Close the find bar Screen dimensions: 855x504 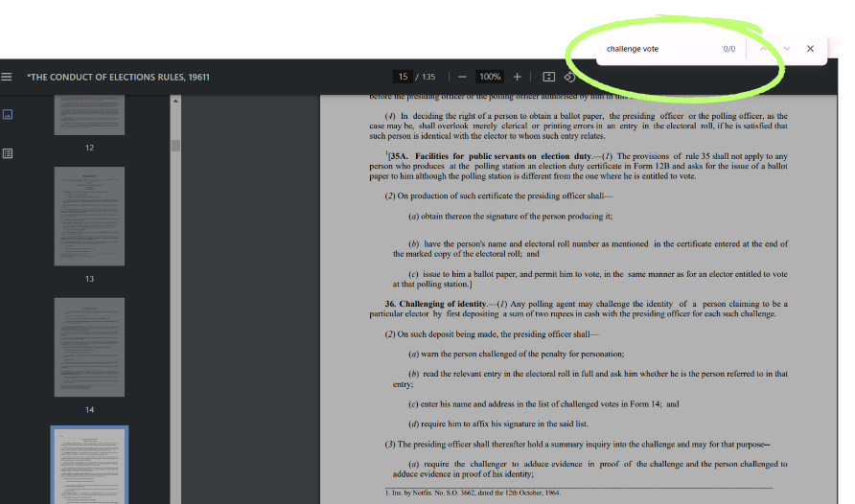click(x=810, y=49)
